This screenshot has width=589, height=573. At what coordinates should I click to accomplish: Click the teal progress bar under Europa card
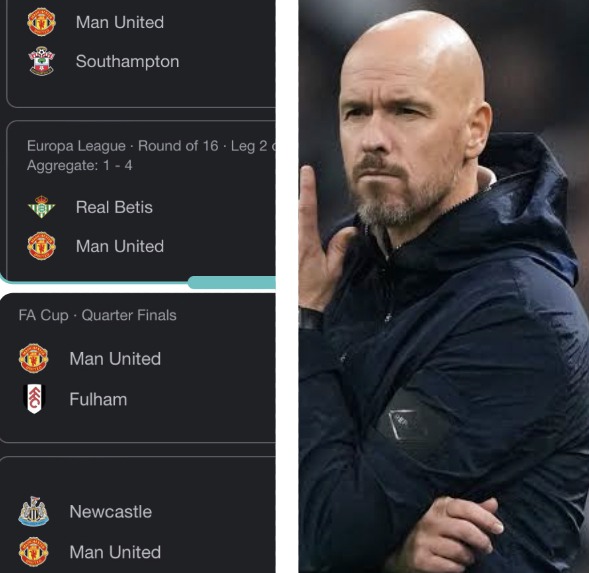(231, 282)
